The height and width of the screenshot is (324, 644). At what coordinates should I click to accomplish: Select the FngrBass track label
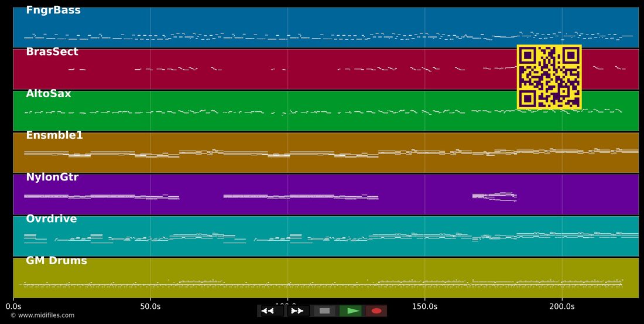[53, 11]
